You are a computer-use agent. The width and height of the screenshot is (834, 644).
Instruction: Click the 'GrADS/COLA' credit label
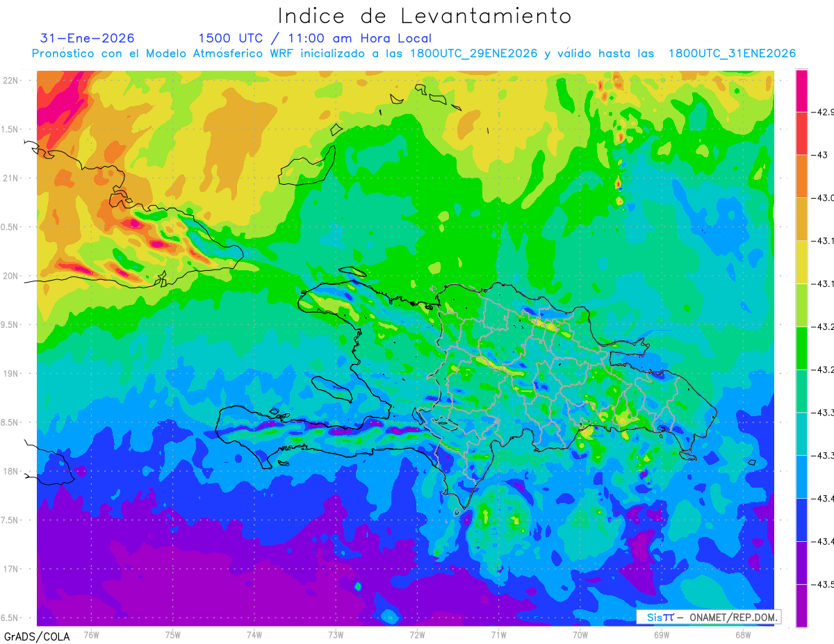(37, 636)
